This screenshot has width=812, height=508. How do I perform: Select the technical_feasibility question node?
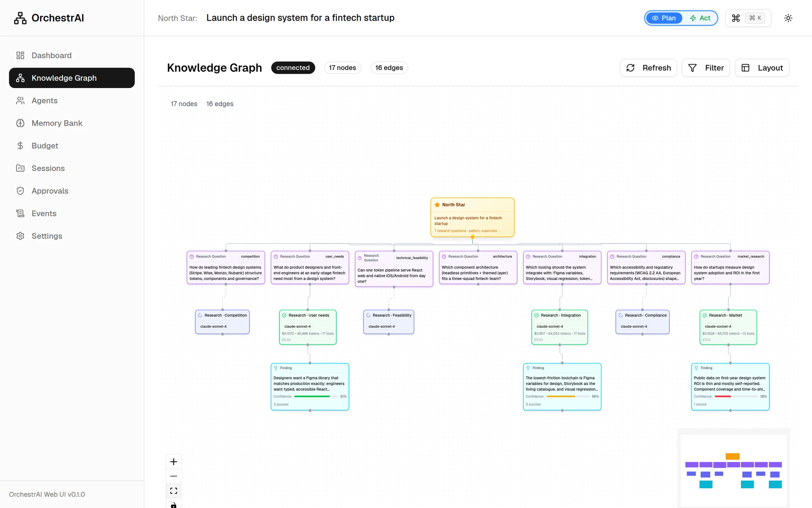pos(394,269)
